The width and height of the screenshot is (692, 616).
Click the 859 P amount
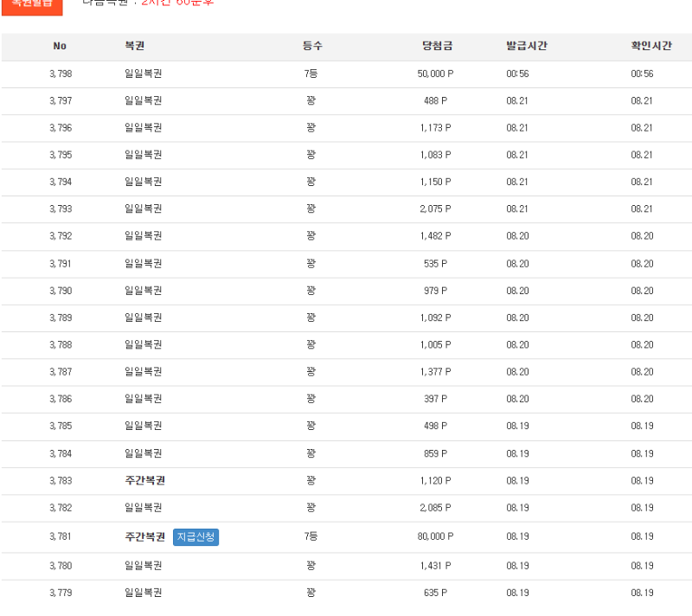point(435,453)
